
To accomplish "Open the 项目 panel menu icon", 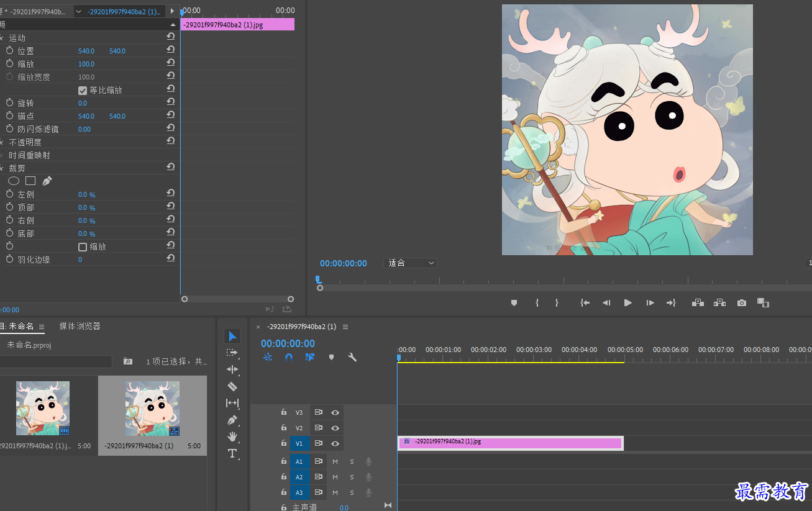I will pyautogui.click(x=42, y=327).
